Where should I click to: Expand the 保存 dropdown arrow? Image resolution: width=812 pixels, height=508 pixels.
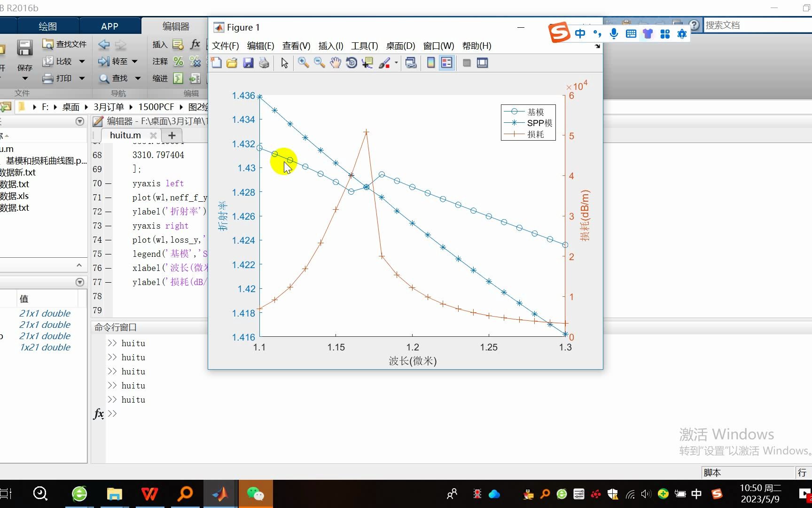click(x=25, y=79)
